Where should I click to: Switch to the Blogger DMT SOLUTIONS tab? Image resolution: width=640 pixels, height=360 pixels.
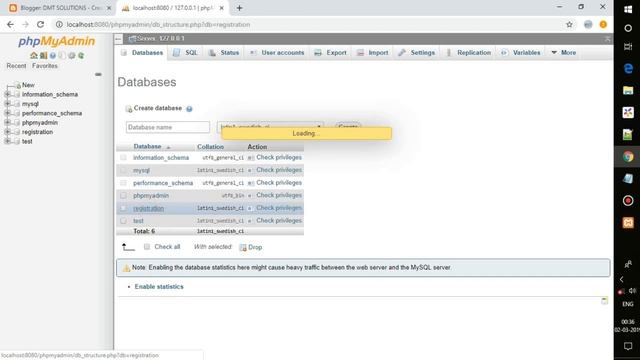[x=60, y=8]
